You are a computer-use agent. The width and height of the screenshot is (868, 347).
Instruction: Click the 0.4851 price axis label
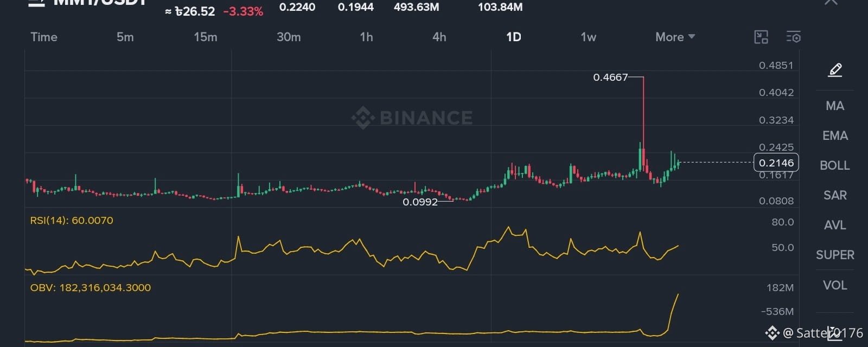776,65
